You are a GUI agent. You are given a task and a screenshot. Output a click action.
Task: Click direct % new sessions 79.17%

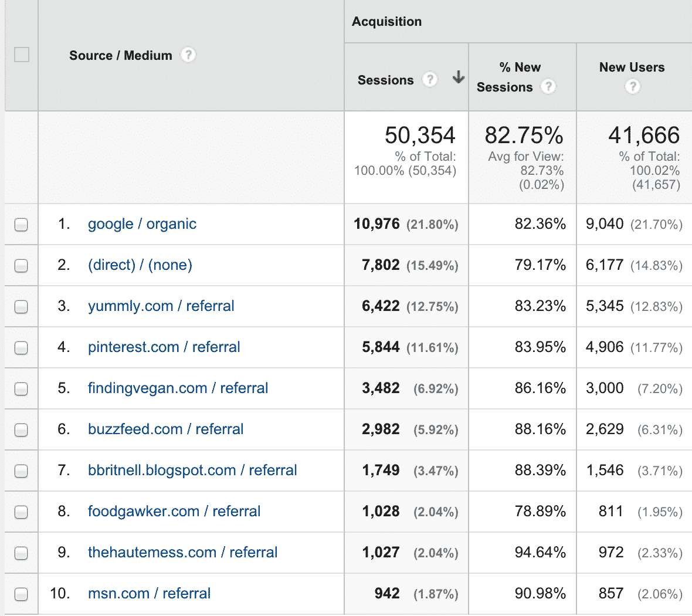540,265
